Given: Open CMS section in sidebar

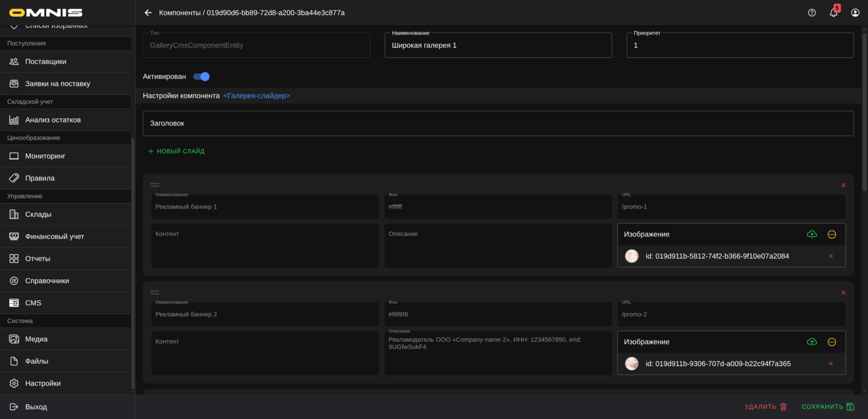Looking at the screenshot, I should click(33, 303).
